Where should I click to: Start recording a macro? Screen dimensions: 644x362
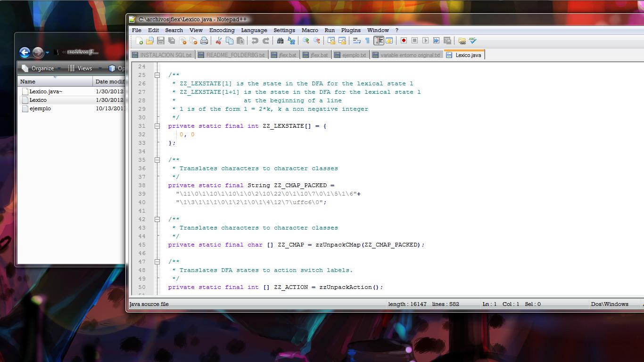(x=404, y=42)
